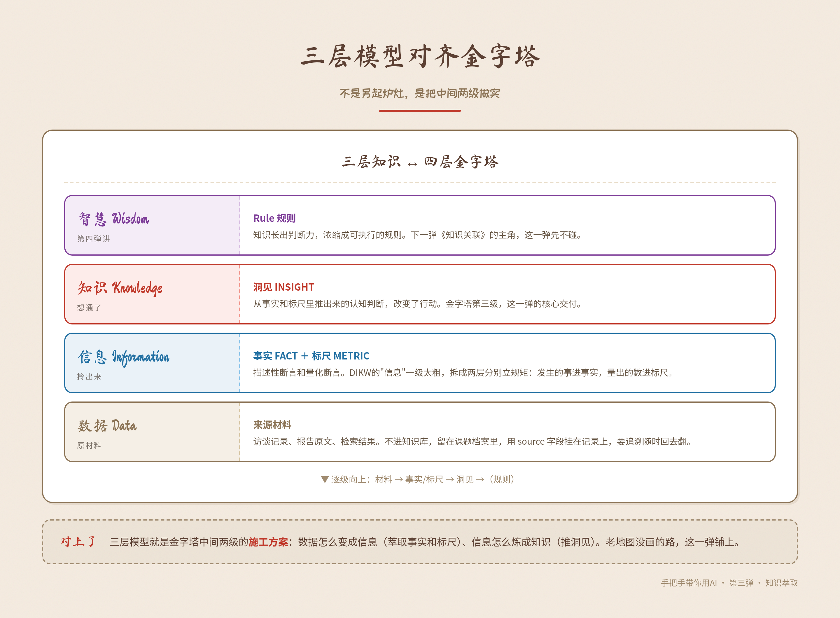Select the 拎出来 caption

[89, 376]
